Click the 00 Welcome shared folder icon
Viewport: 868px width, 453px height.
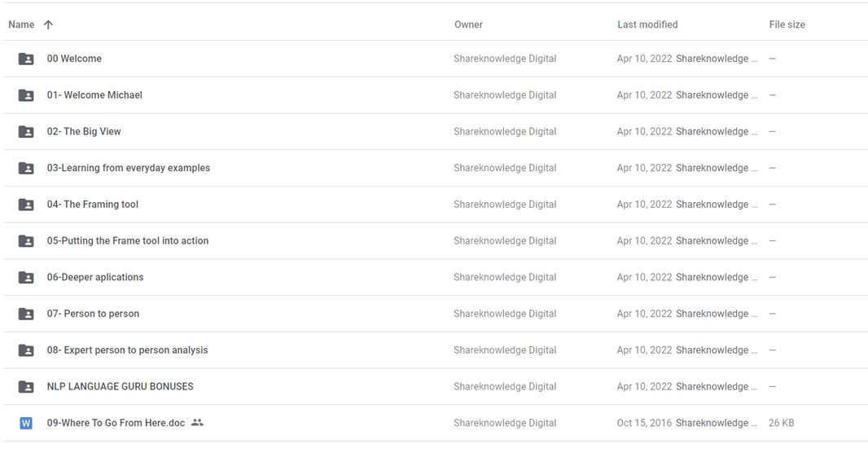coord(26,59)
